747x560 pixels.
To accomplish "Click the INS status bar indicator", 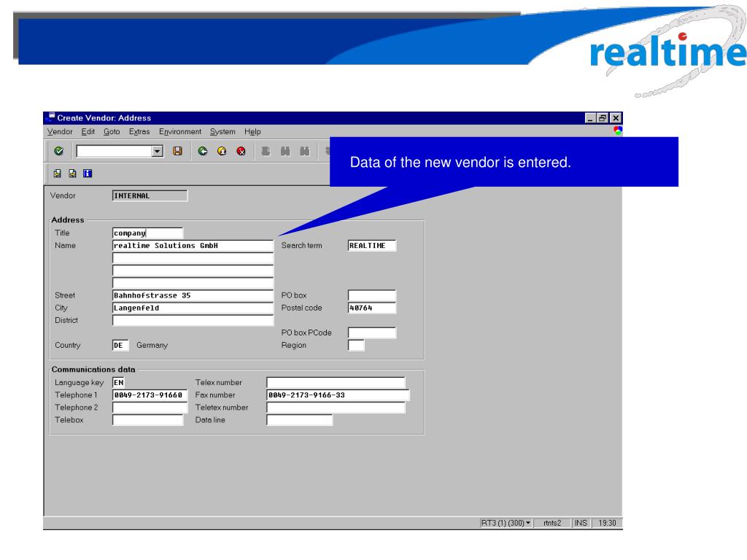I will (581, 523).
